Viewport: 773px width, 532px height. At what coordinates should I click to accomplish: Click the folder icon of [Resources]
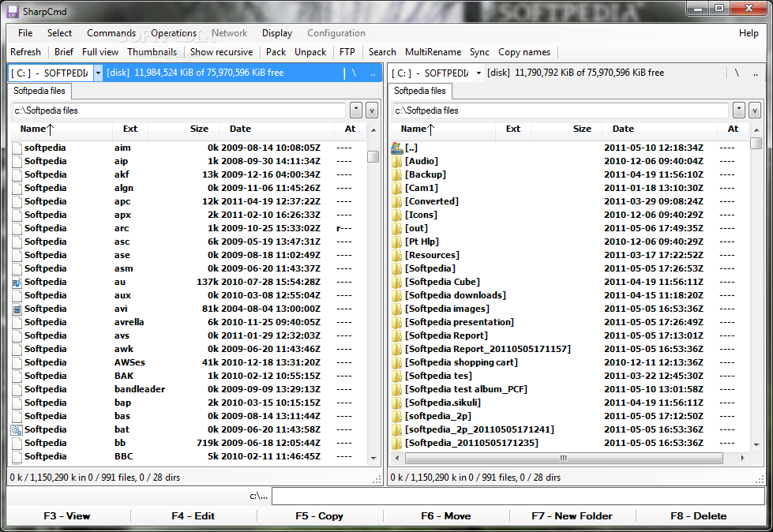coord(397,255)
